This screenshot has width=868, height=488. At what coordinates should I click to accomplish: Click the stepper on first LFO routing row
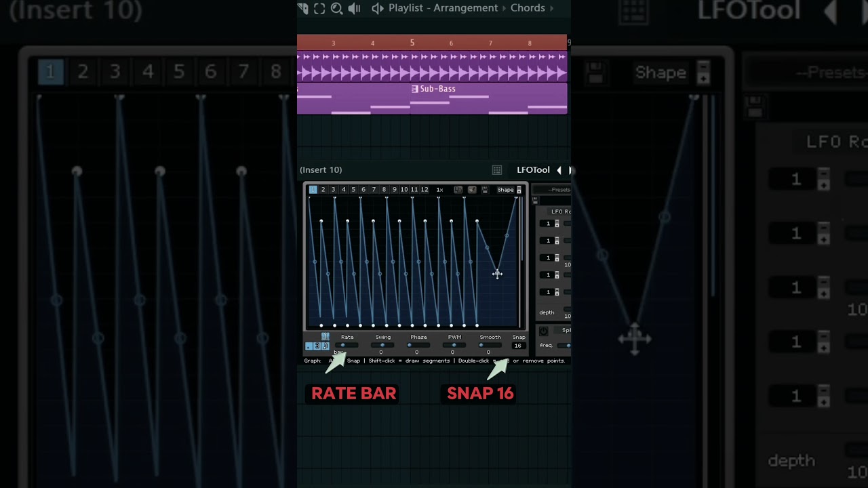[x=557, y=224]
